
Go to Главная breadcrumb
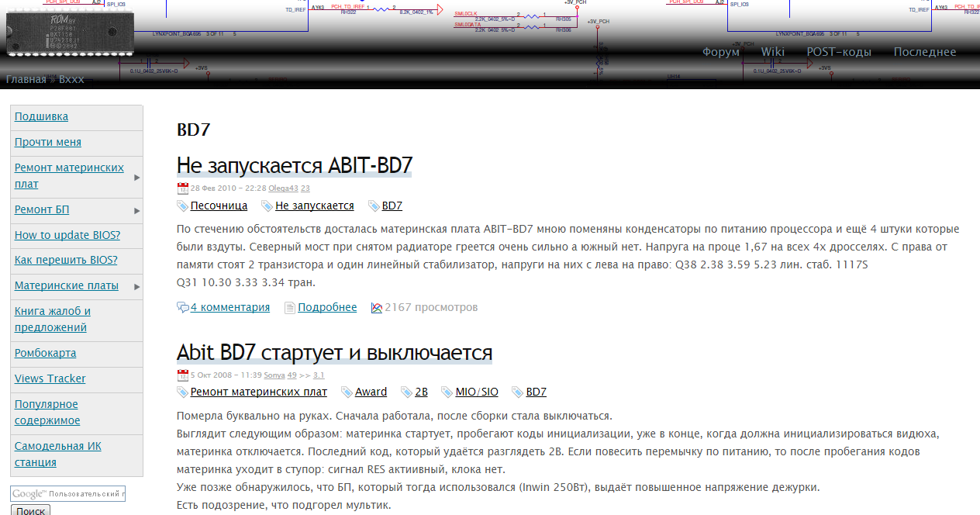click(x=26, y=79)
